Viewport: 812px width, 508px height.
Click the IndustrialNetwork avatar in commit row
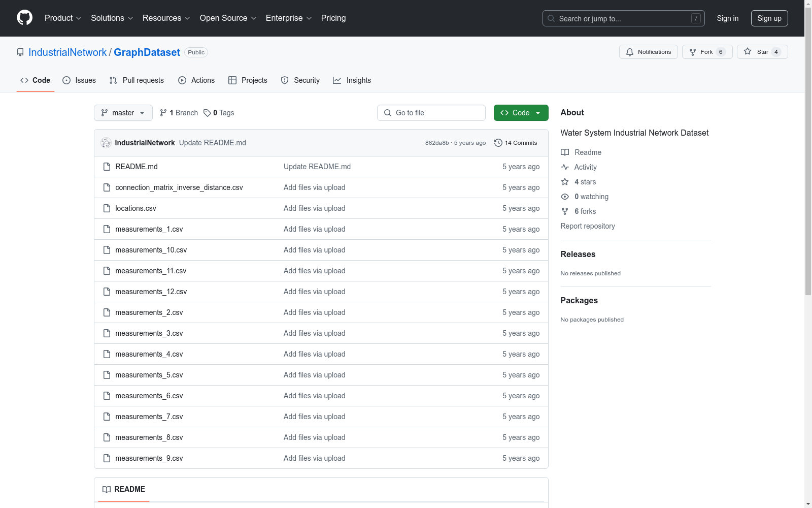[x=106, y=143]
